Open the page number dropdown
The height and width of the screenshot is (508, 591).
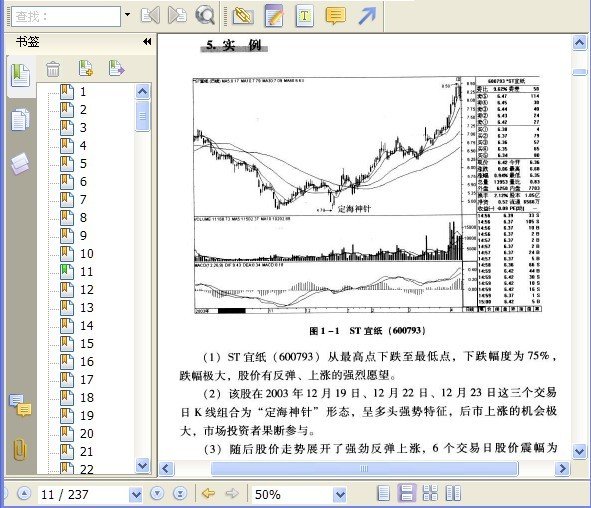coord(136,494)
